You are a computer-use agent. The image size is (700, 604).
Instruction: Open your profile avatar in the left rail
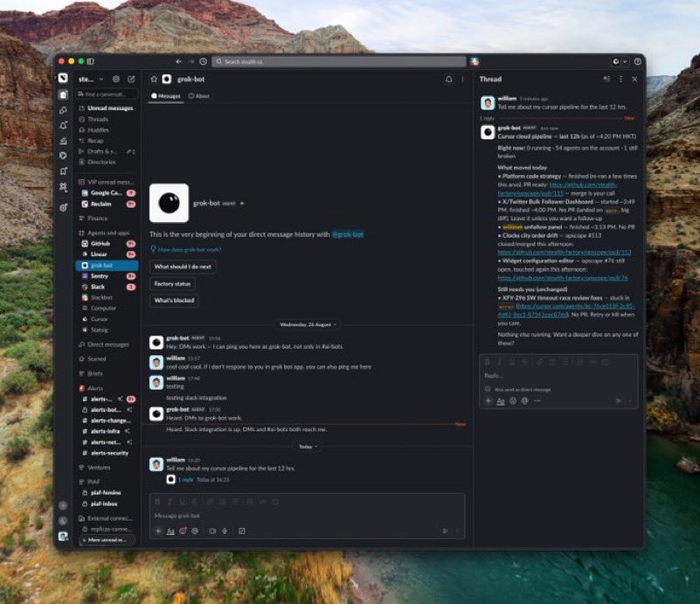(64, 536)
